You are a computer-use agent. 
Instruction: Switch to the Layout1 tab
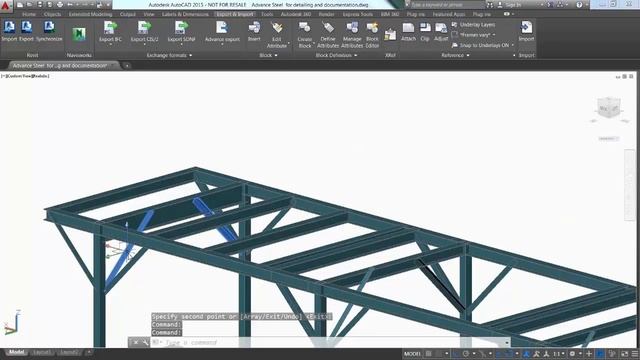[x=42, y=352]
